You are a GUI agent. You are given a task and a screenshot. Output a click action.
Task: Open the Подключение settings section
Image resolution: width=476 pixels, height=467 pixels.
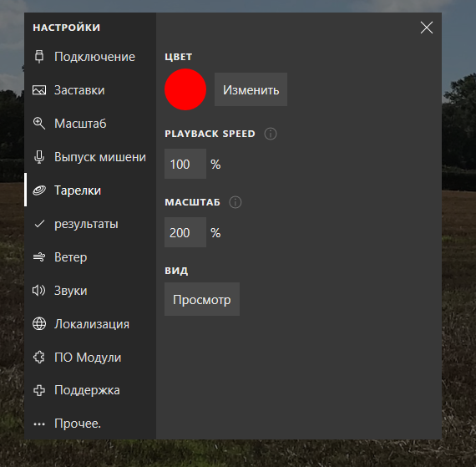click(x=90, y=57)
